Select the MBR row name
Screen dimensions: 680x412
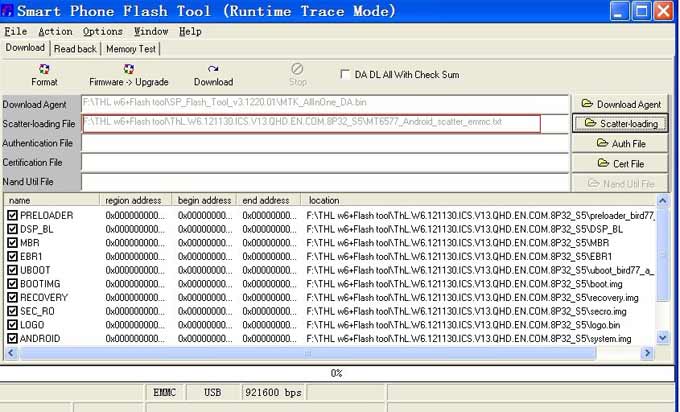click(x=29, y=243)
